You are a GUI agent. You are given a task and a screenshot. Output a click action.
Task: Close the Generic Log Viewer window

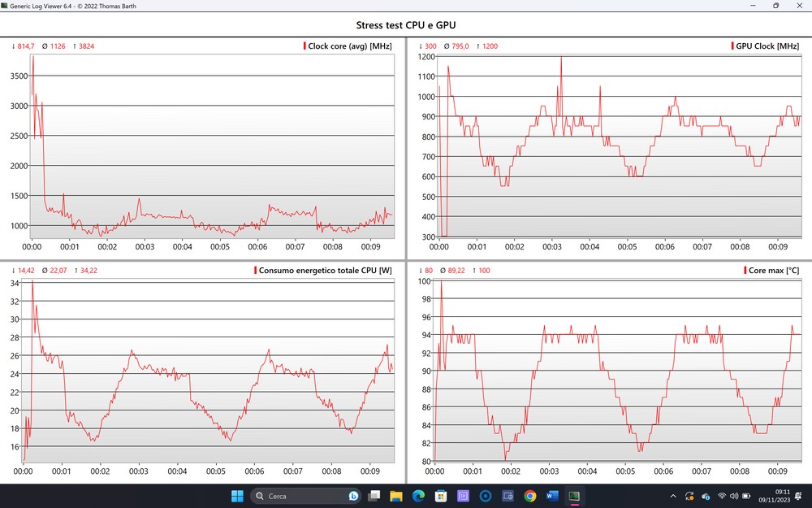[x=800, y=6]
